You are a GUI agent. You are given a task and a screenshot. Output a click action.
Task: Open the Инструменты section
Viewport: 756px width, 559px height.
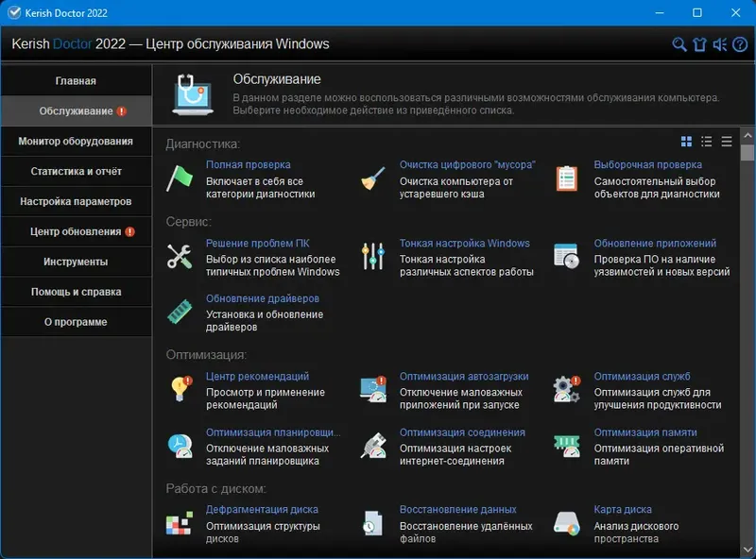(76, 262)
